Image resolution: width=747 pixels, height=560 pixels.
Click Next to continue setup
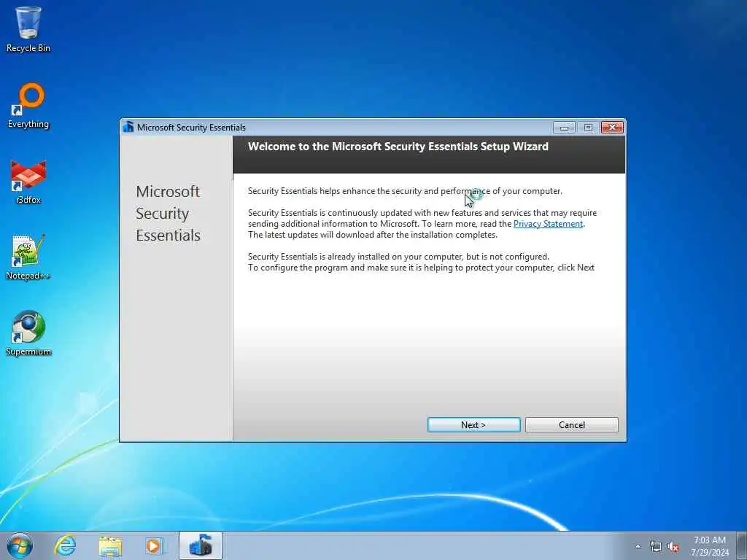point(473,425)
